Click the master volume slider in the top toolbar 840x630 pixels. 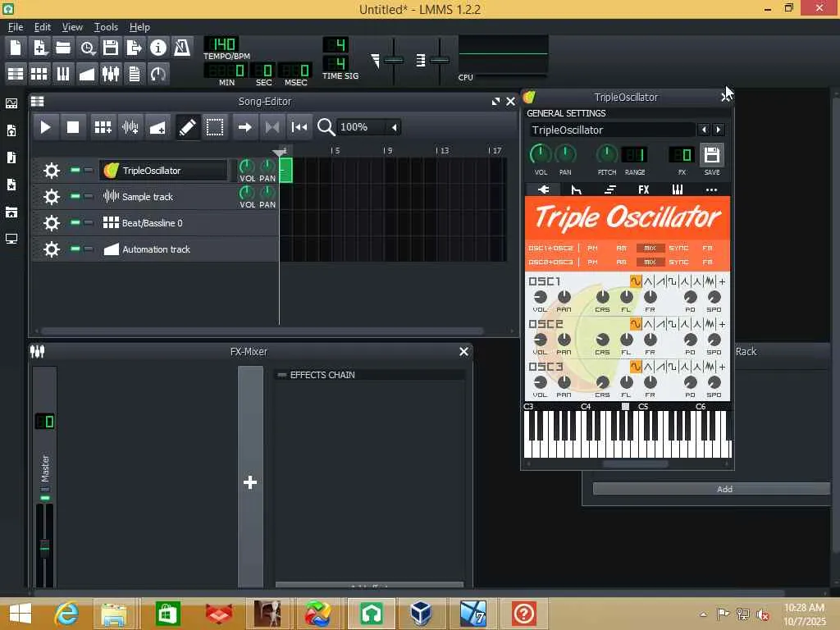[x=394, y=61]
